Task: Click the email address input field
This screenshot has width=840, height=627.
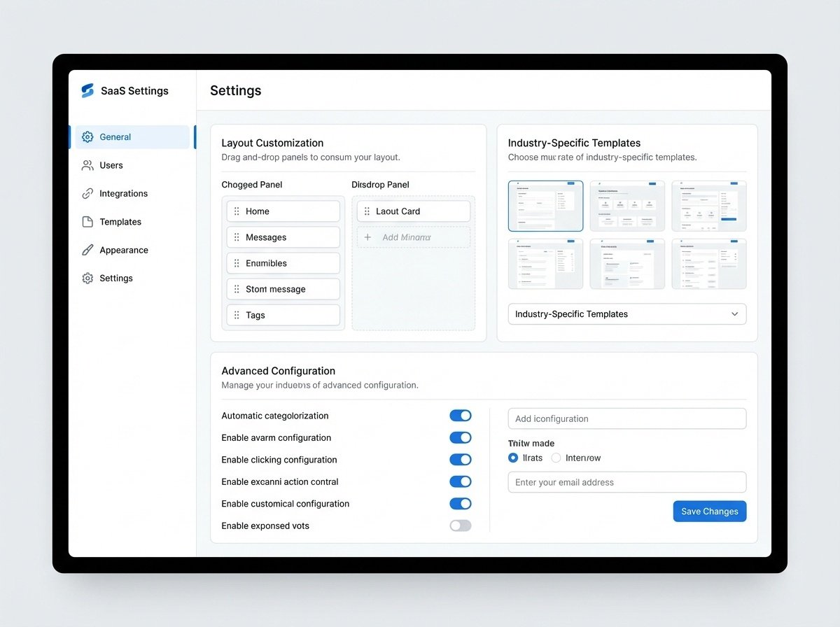Action: [x=626, y=482]
